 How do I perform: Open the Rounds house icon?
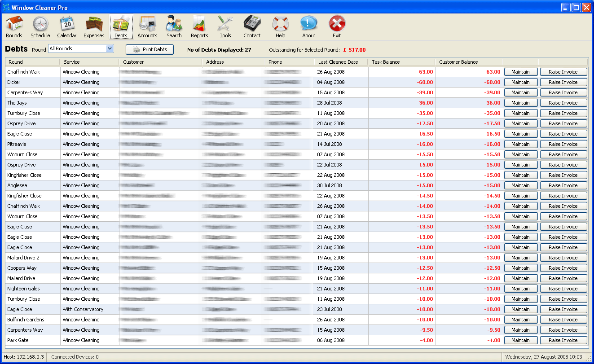point(14,23)
